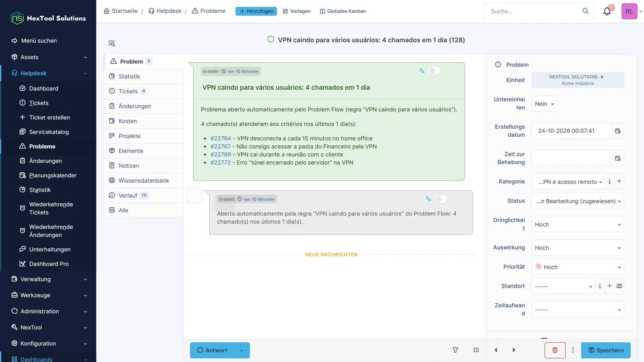Open the checklist view icon
Viewport: 644px width, 362px height.
coord(476,350)
